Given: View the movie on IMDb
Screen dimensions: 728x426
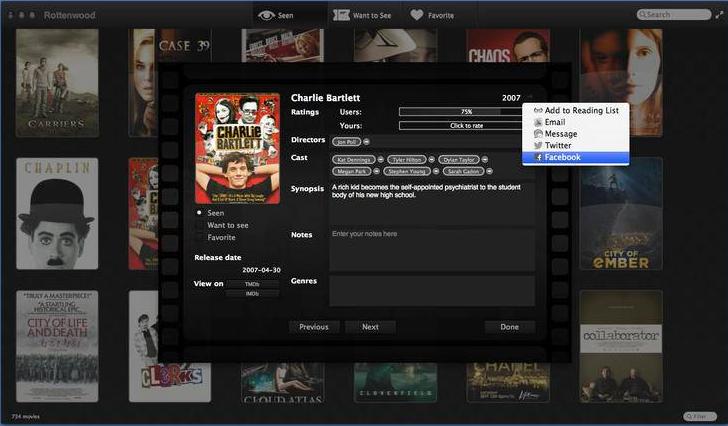Looking at the screenshot, I should pyautogui.click(x=253, y=294).
